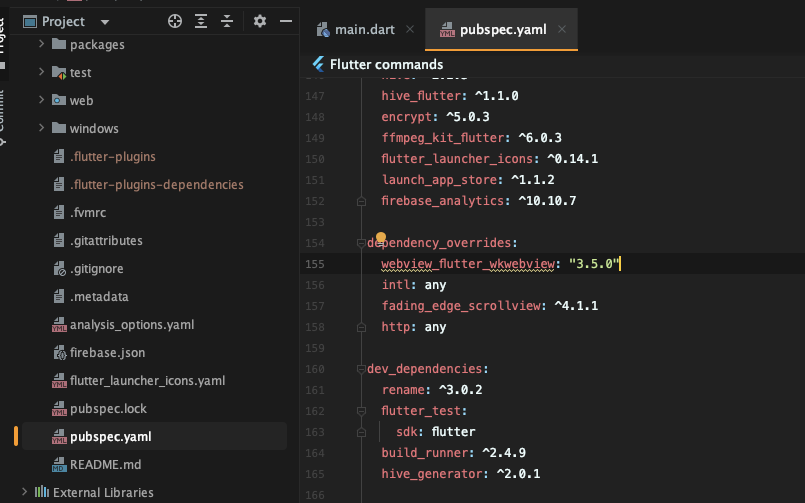805x503 pixels.
Task: Select .flutter-plugins file in tree
Action: pyautogui.click(x=112, y=157)
